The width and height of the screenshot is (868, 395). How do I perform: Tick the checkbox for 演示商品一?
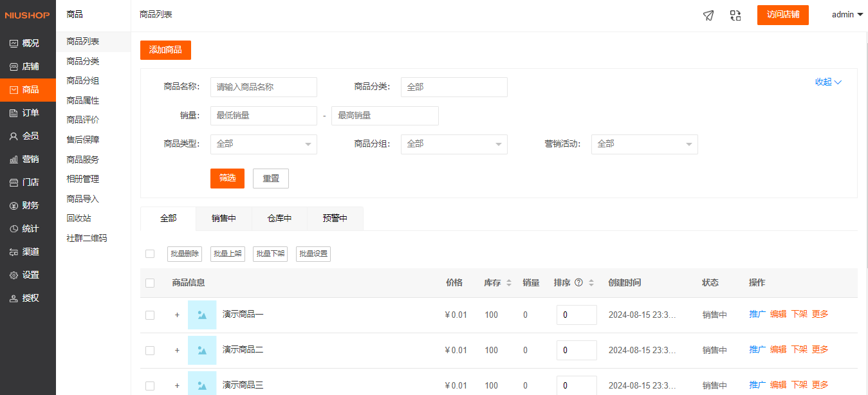(x=150, y=315)
